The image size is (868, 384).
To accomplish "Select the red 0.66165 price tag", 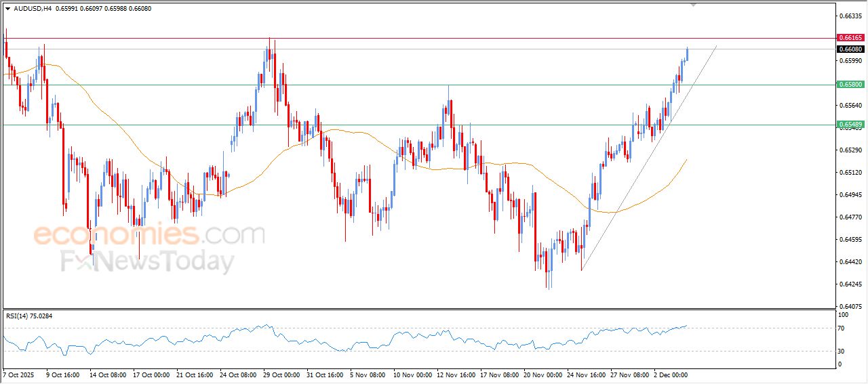I will (x=850, y=38).
